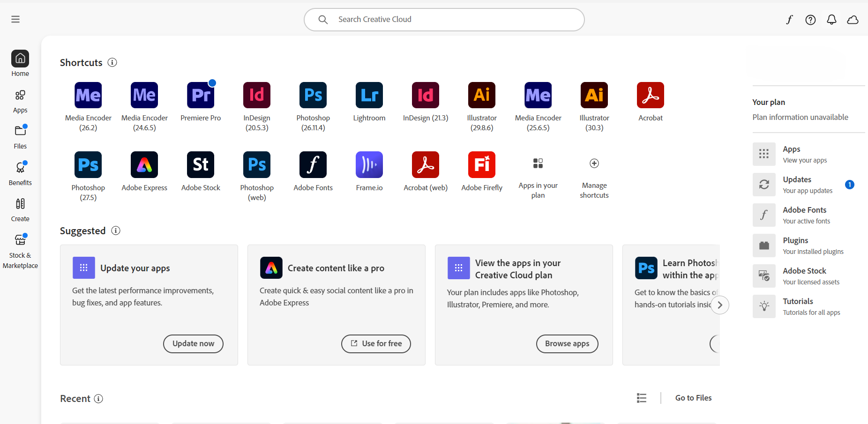
Task: Launch Illustrator (30.3)
Action: (594, 95)
